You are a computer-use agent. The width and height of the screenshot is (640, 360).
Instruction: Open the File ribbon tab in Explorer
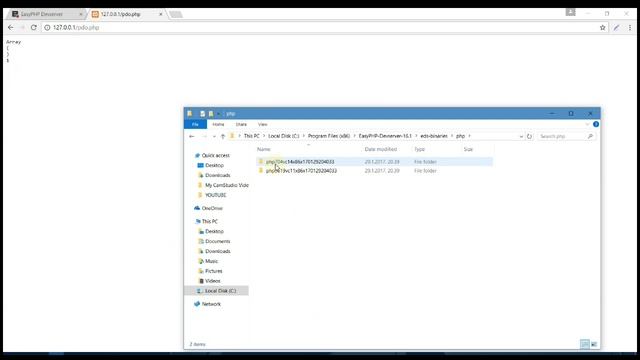point(195,124)
